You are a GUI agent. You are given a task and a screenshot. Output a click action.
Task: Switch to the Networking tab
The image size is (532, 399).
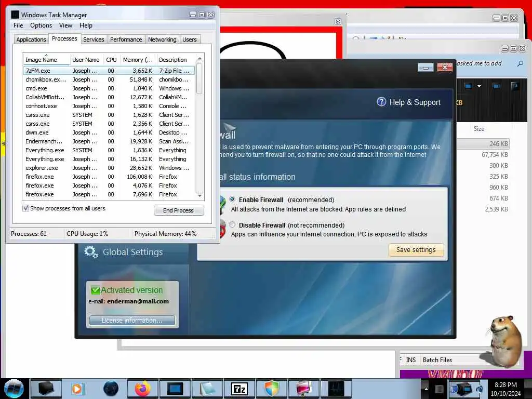[162, 39]
